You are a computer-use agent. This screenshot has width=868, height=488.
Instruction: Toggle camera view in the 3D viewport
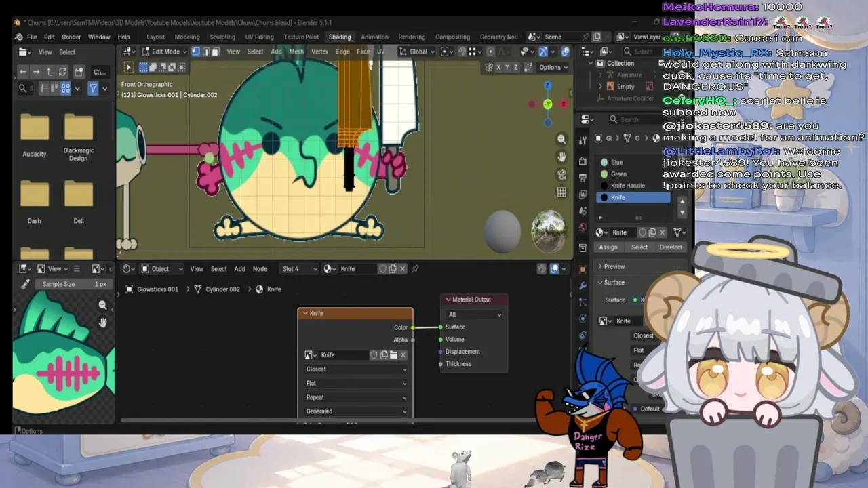click(x=561, y=175)
